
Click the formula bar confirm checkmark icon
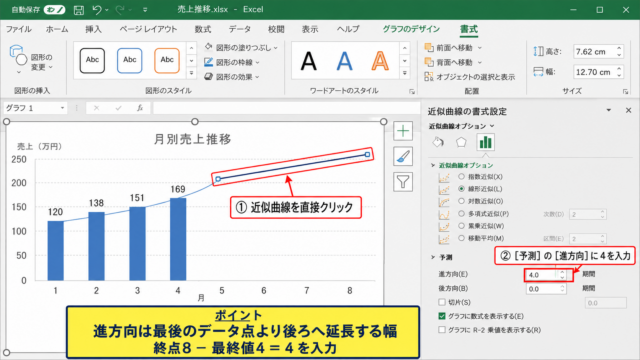[118, 108]
